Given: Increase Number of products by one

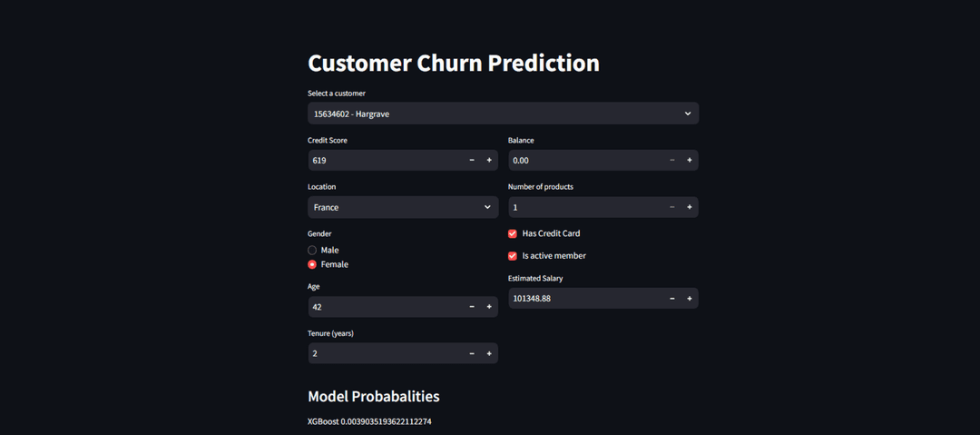Looking at the screenshot, I should coord(690,207).
